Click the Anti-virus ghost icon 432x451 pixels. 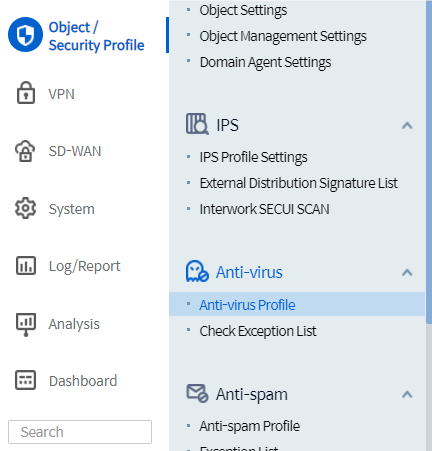click(197, 272)
